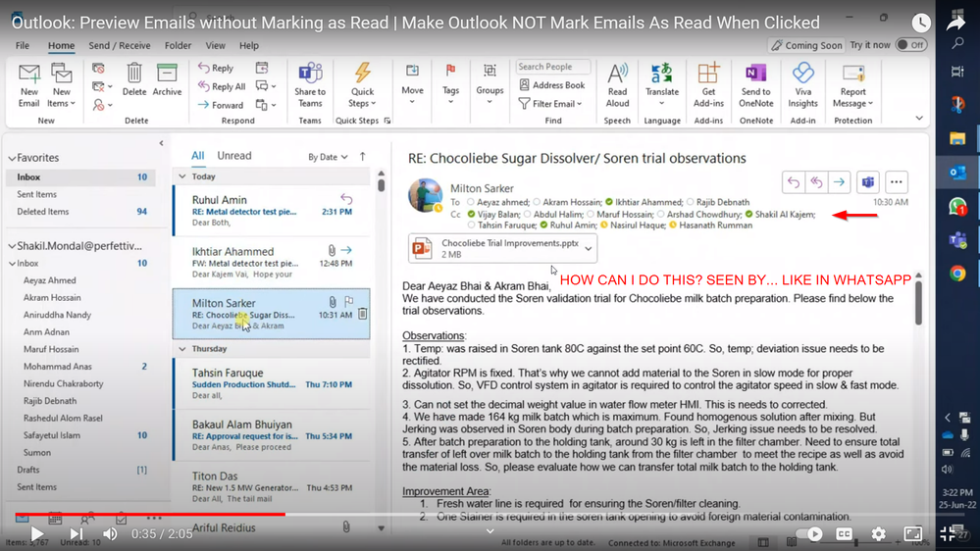Viewport: 980px width, 551px height.
Task: Collapse the Shakil.Mondal account folder tree
Action: pos(12,246)
